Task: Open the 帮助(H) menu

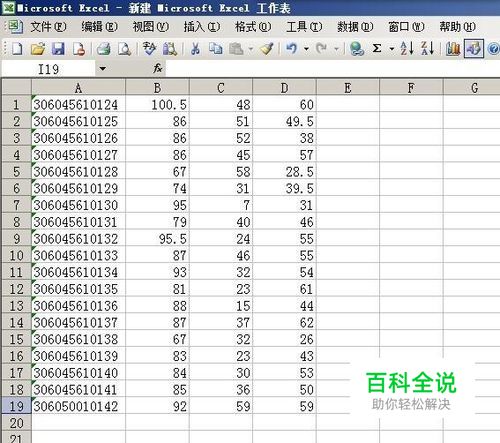Action: tap(457, 27)
